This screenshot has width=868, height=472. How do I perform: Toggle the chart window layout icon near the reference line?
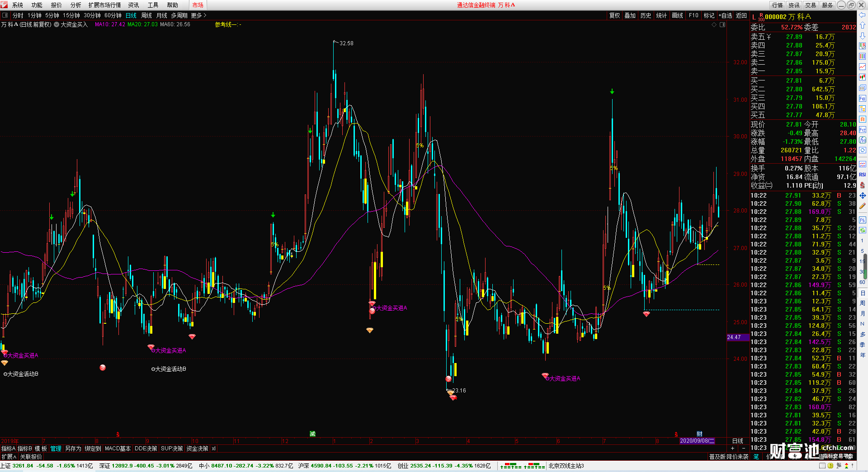(x=722, y=25)
